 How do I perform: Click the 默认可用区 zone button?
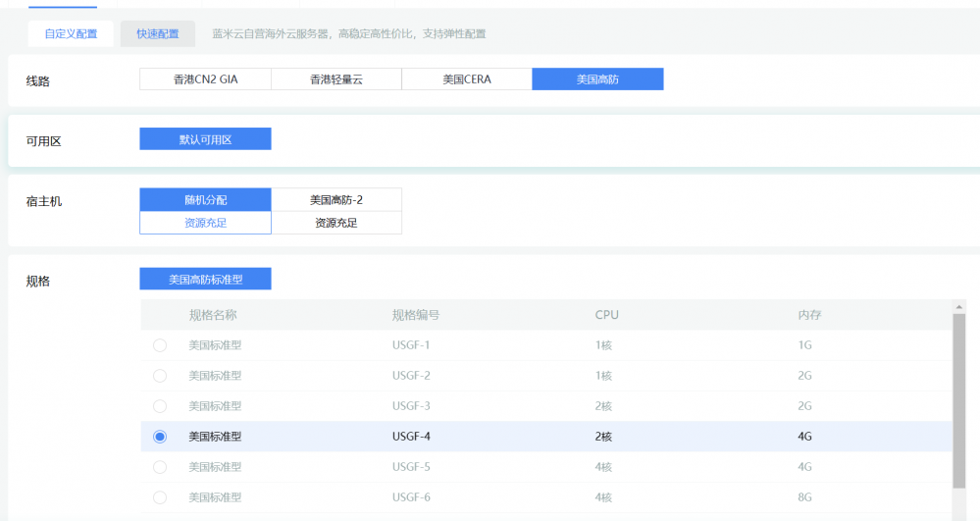pyautogui.click(x=205, y=139)
